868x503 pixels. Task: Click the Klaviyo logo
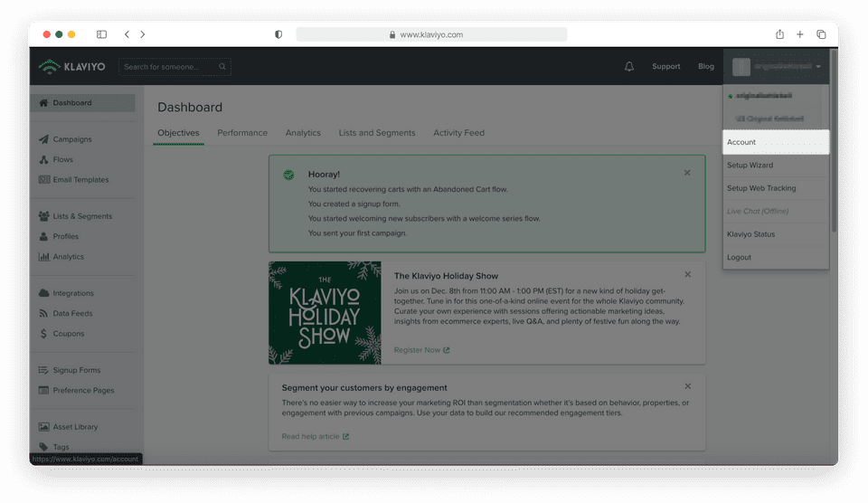[x=72, y=66]
